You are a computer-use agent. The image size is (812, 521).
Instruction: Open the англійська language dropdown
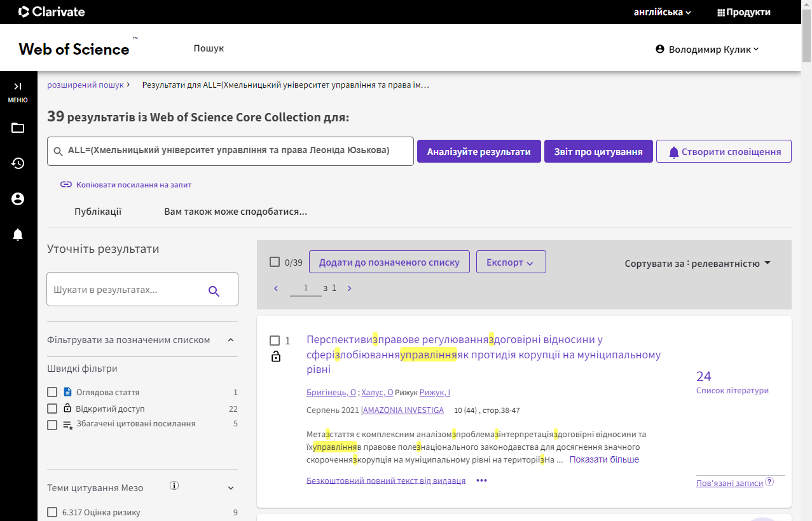coord(663,12)
